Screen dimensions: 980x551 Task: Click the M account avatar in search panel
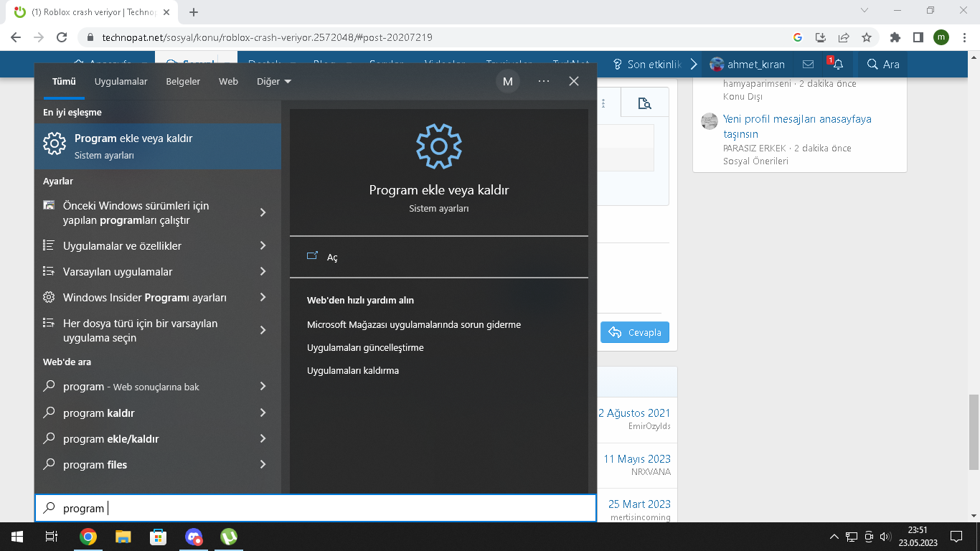pyautogui.click(x=508, y=82)
